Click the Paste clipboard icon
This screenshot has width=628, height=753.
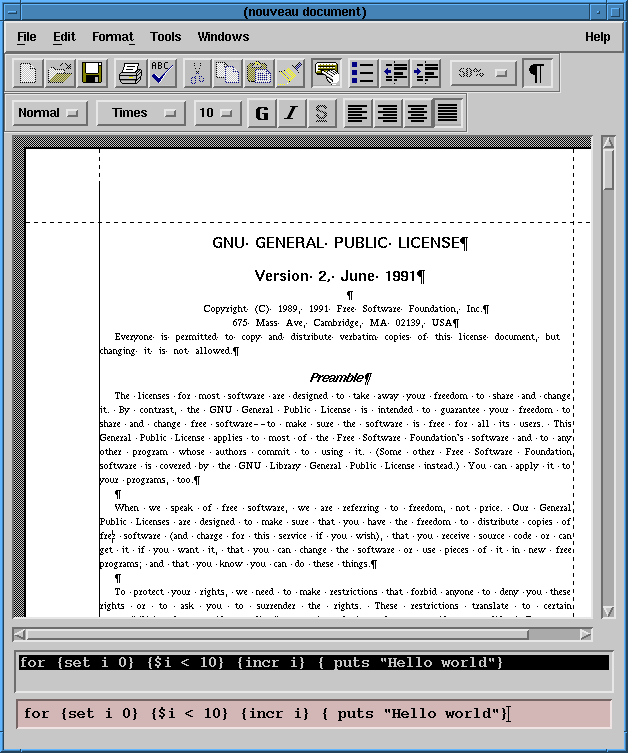(x=259, y=73)
